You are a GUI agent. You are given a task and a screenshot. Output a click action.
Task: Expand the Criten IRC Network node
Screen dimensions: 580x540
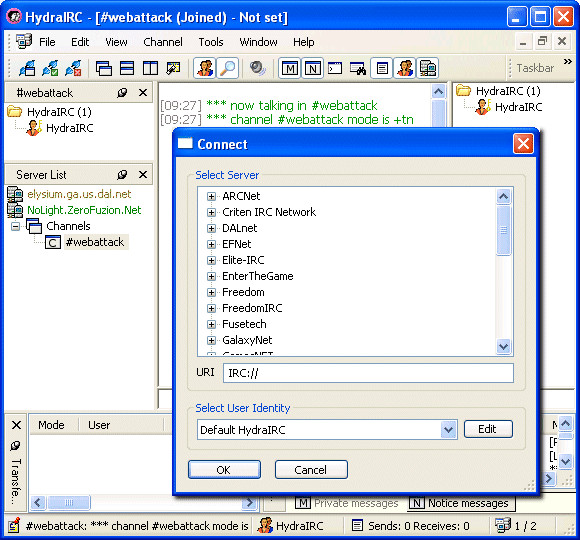pyautogui.click(x=211, y=212)
